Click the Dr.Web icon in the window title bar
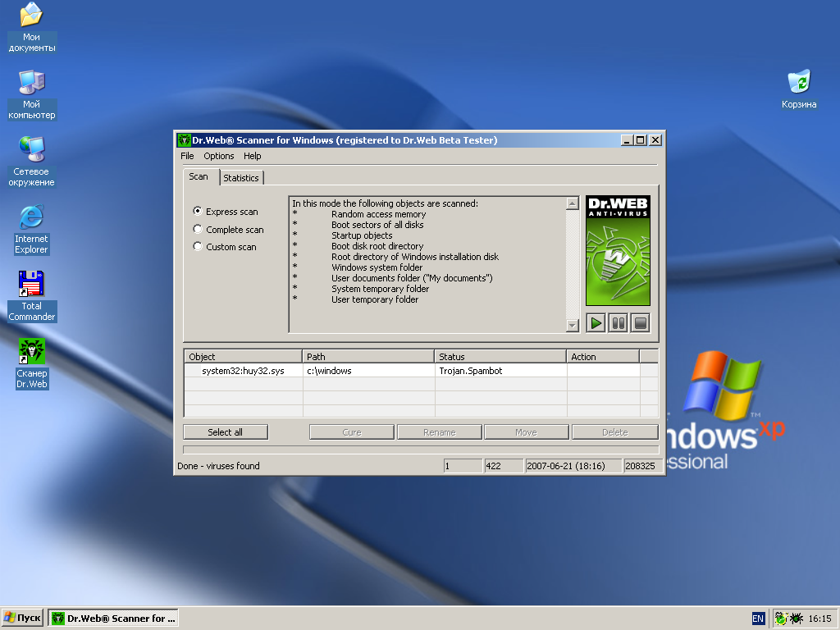Screen dimensions: 840x630 [184, 140]
